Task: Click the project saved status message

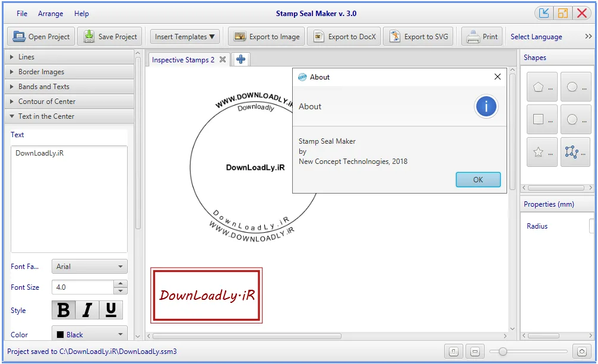Action: coord(92,352)
